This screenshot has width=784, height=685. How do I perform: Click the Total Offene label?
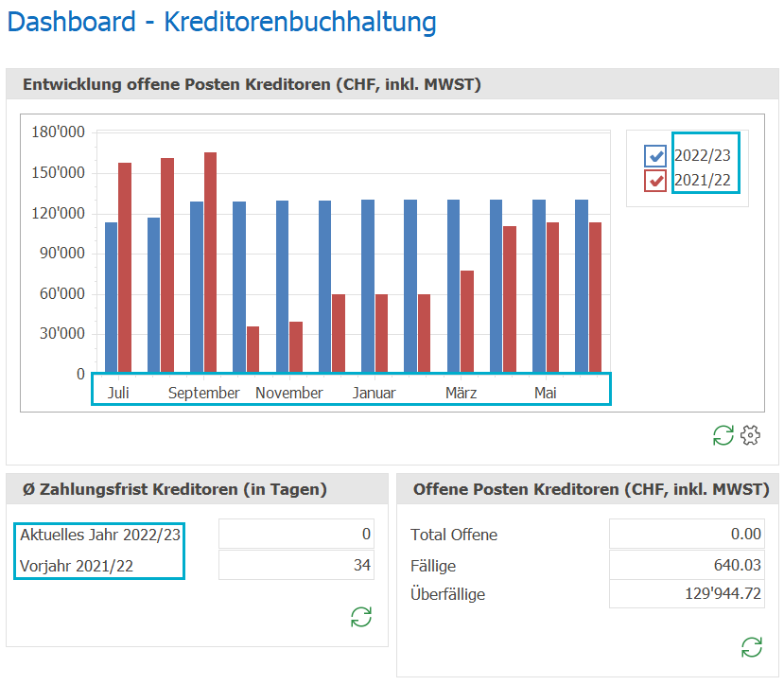454,535
